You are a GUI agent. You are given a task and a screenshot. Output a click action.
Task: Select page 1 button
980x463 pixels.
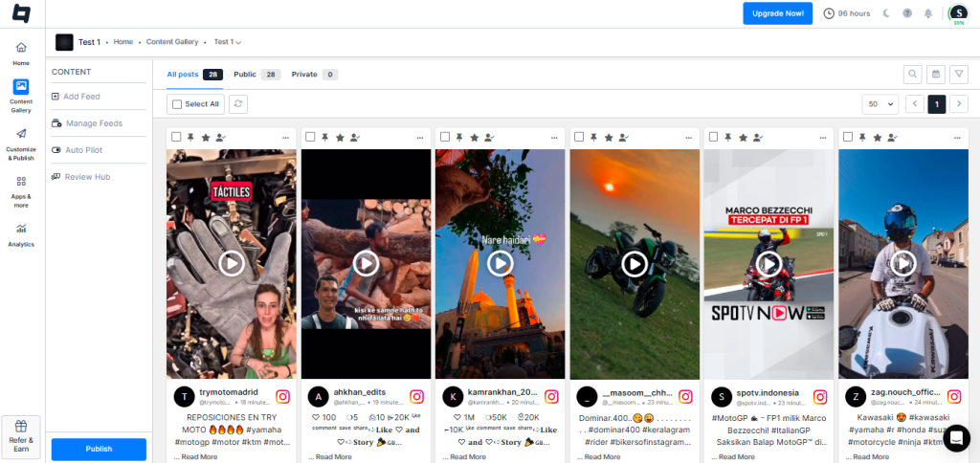(x=937, y=104)
